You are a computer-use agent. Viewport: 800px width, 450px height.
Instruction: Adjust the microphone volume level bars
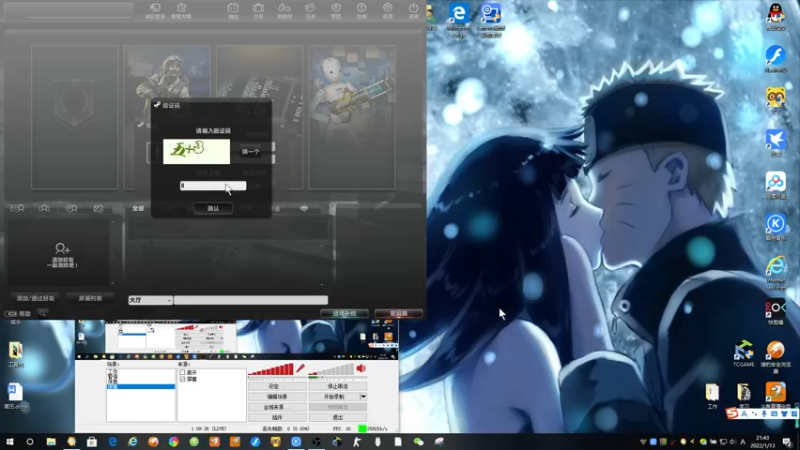click(x=270, y=369)
